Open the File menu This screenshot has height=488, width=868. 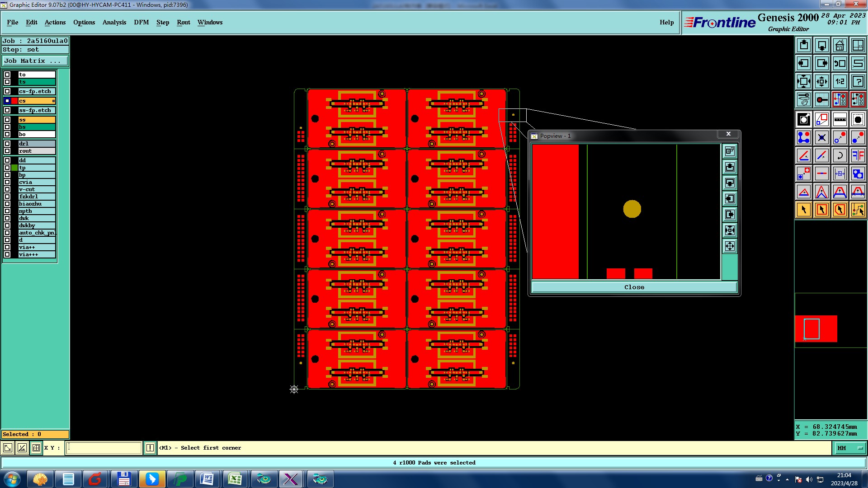[x=13, y=22]
